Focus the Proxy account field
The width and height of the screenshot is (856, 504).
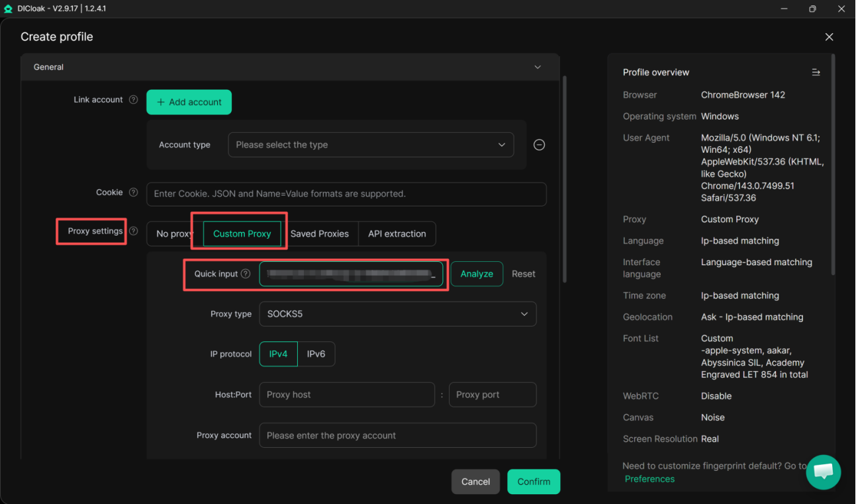click(x=397, y=435)
